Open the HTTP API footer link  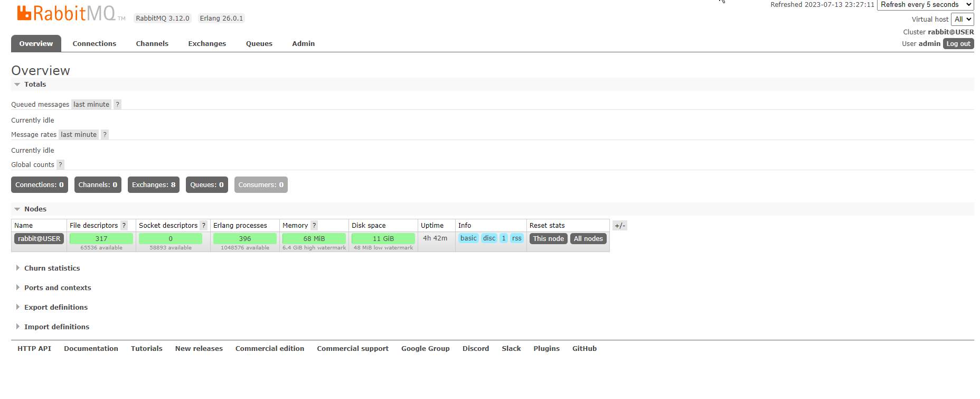(x=34, y=349)
